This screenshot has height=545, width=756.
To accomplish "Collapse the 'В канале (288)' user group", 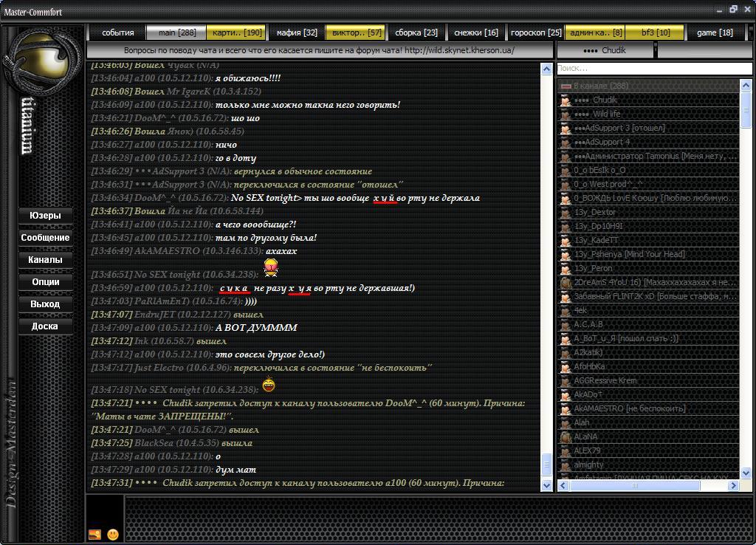I will coord(566,86).
